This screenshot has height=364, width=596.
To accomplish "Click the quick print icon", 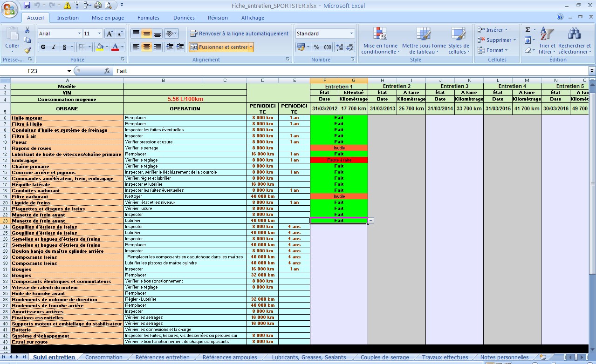I will pos(98,6).
